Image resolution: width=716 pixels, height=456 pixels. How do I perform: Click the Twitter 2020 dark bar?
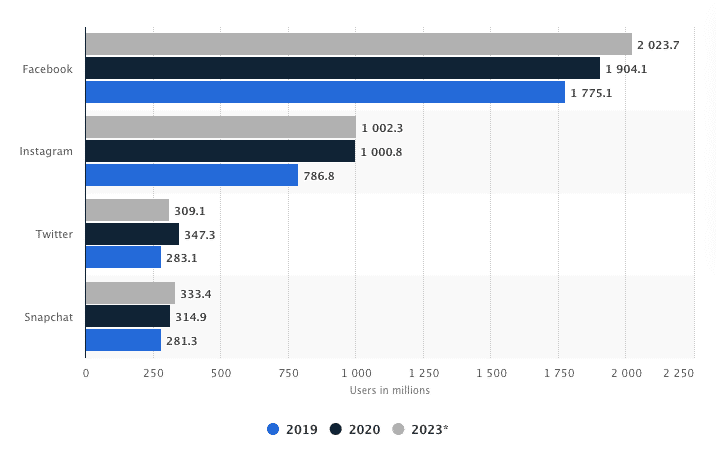132,234
